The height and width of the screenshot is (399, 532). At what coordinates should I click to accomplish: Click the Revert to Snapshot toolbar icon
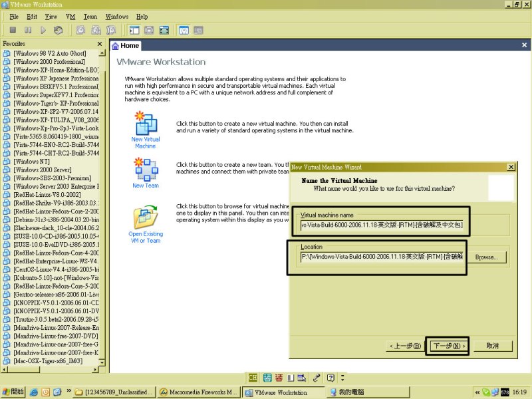click(x=96, y=30)
